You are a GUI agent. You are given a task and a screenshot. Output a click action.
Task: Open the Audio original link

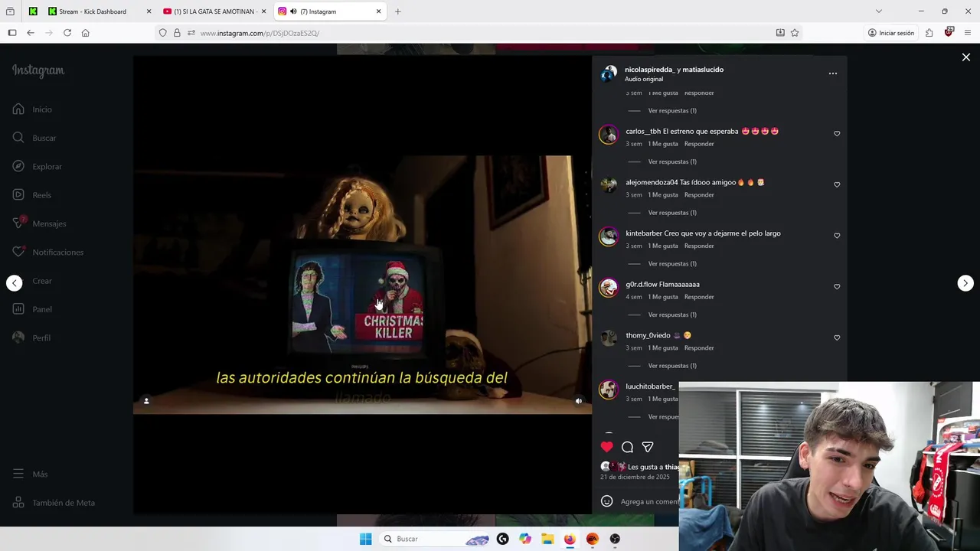(644, 80)
